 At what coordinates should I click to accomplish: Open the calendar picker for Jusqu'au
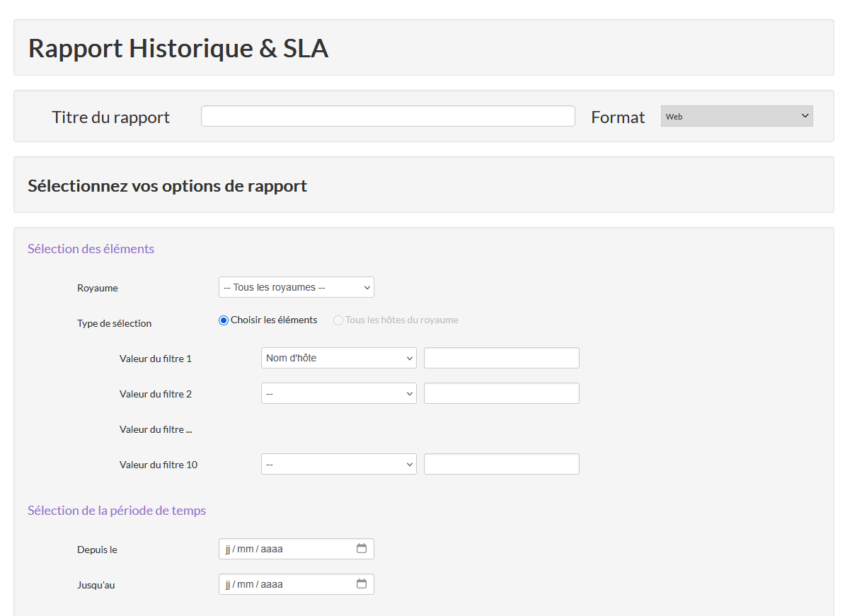click(x=362, y=584)
